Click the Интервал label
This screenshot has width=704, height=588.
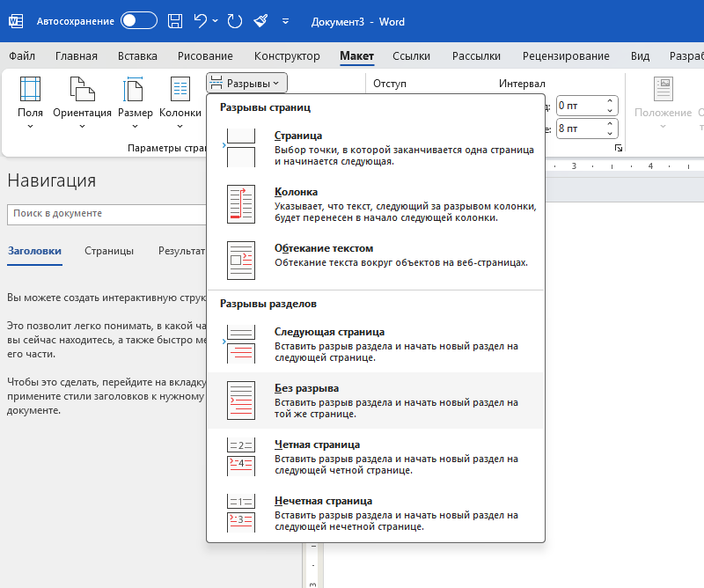pos(522,84)
